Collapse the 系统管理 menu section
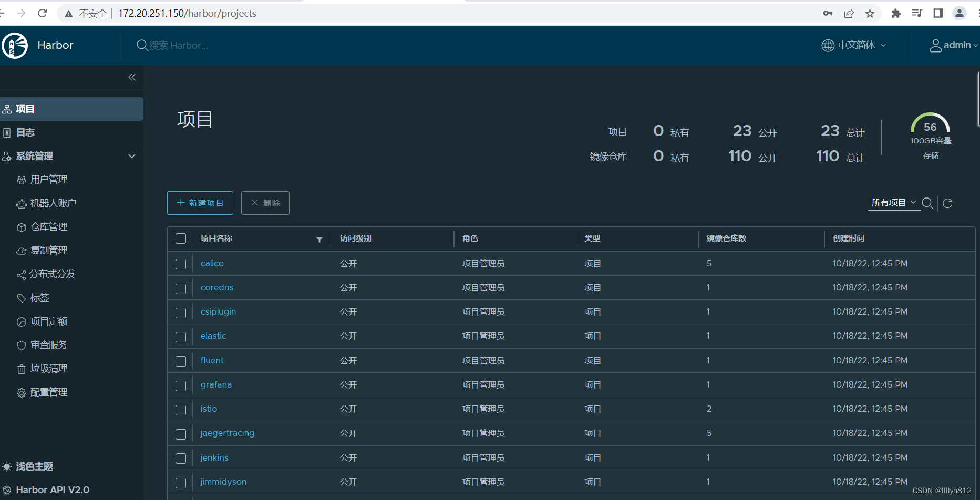This screenshot has width=980, height=500. [132, 156]
